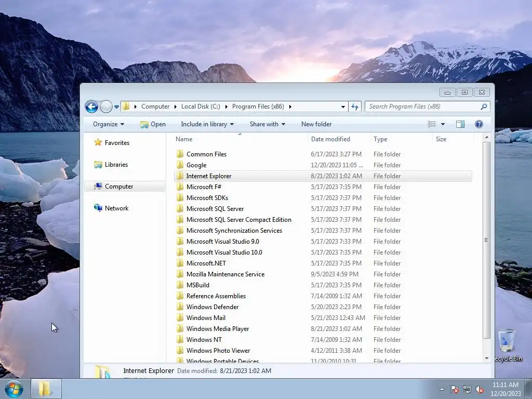Select Microsoft SQL Server Compact Edition folder icon
Viewport: 532px width, 399px height.
[x=180, y=220]
